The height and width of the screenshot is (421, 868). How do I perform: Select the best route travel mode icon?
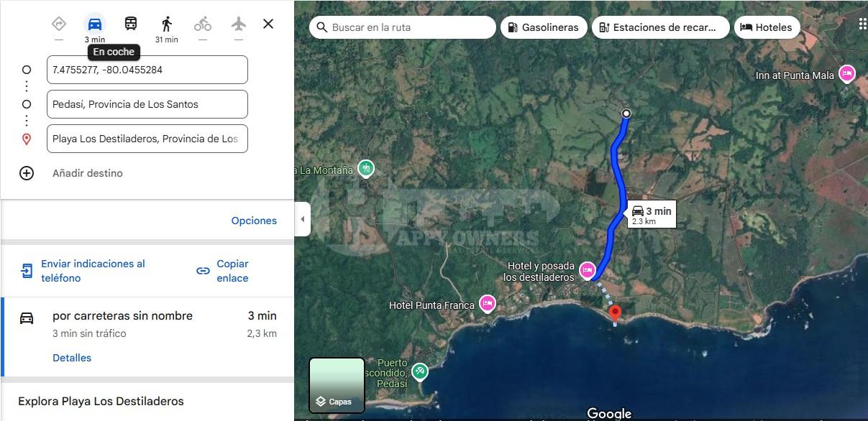click(59, 24)
